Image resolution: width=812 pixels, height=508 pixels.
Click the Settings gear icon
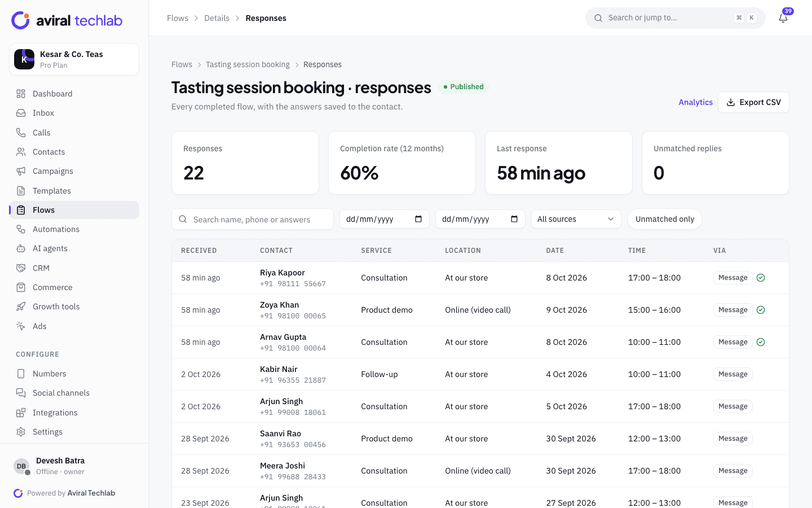(21, 432)
